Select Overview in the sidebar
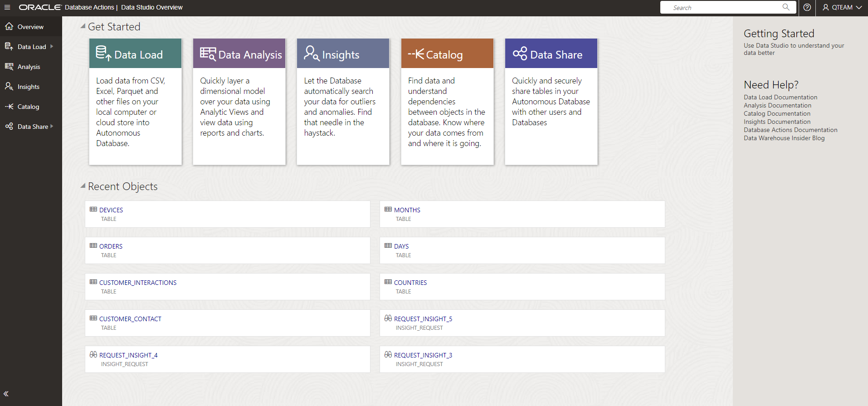Screen dimensions: 868x406 31,27
